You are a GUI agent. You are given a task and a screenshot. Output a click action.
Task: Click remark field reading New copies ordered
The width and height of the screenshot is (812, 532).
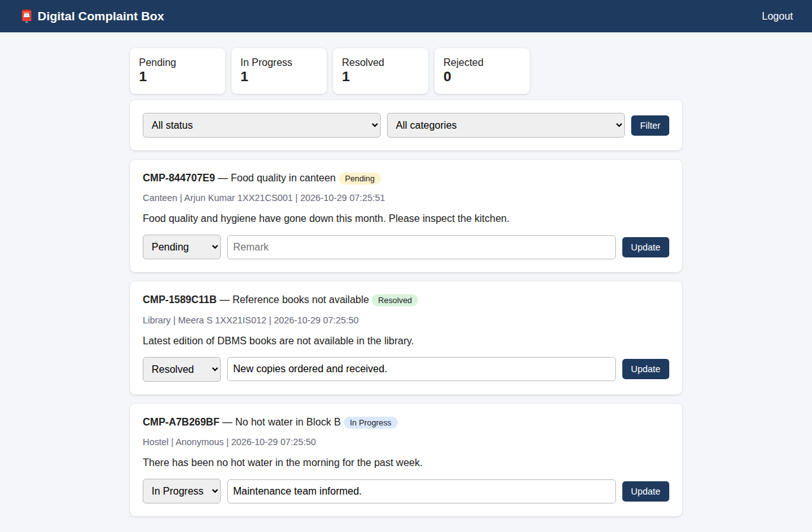[x=421, y=369]
